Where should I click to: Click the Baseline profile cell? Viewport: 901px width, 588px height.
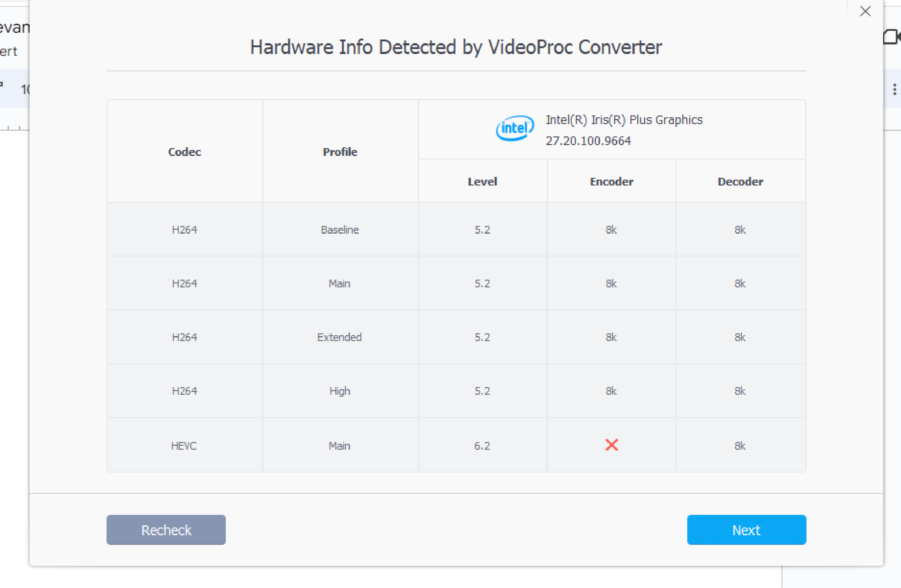click(x=340, y=230)
